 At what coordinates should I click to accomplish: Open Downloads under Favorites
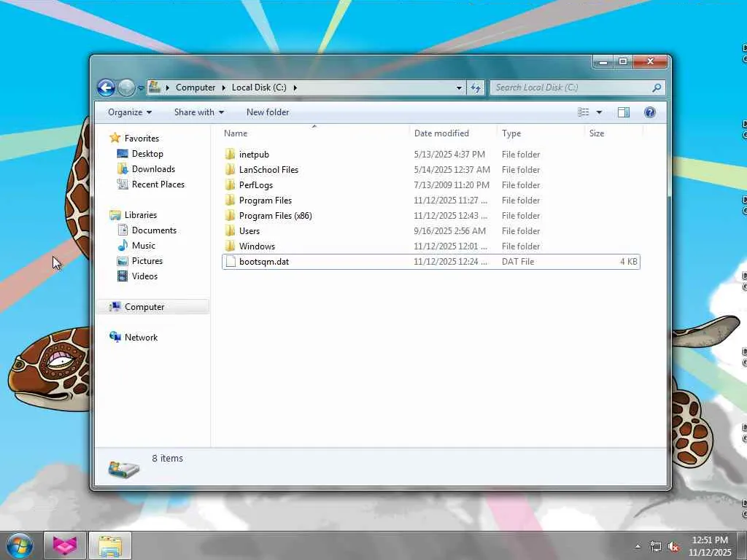(x=153, y=169)
